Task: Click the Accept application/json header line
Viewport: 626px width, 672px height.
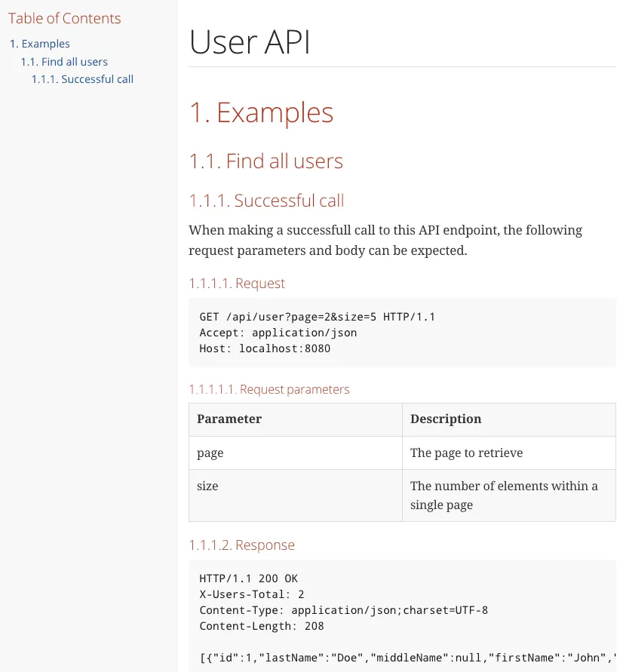Action: pyautogui.click(x=278, y=332)
